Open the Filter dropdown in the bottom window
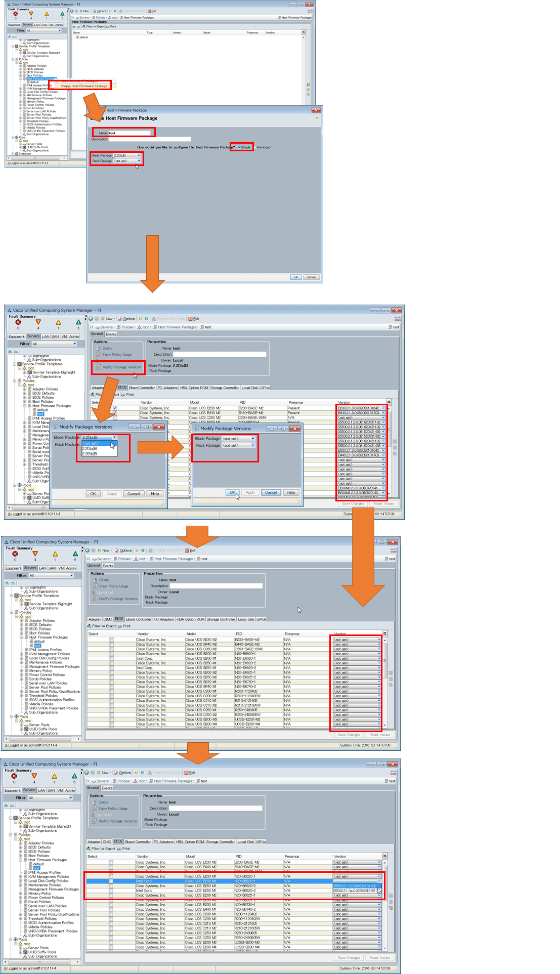Screen dimensions: 560x974 (x=50, y=798)
